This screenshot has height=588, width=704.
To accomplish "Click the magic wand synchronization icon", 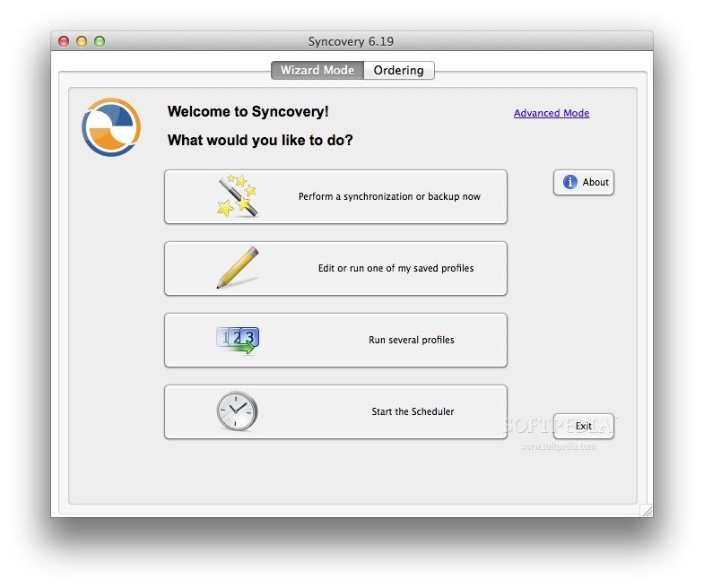I will (237, 196).
